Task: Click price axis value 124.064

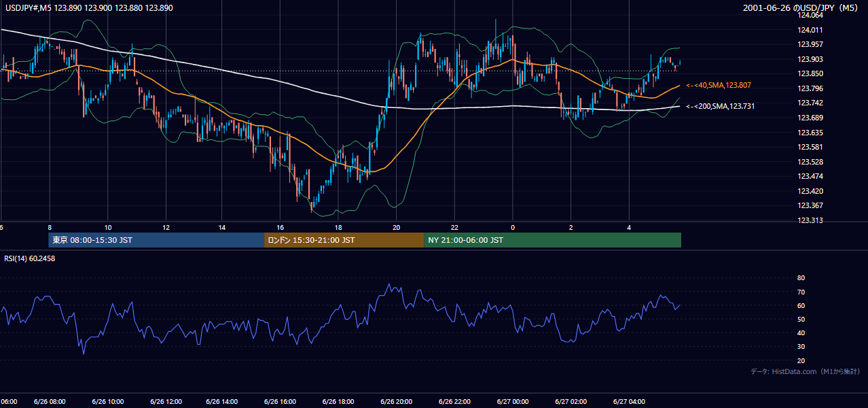Action: pyautogui.click(x=810, y=15)
